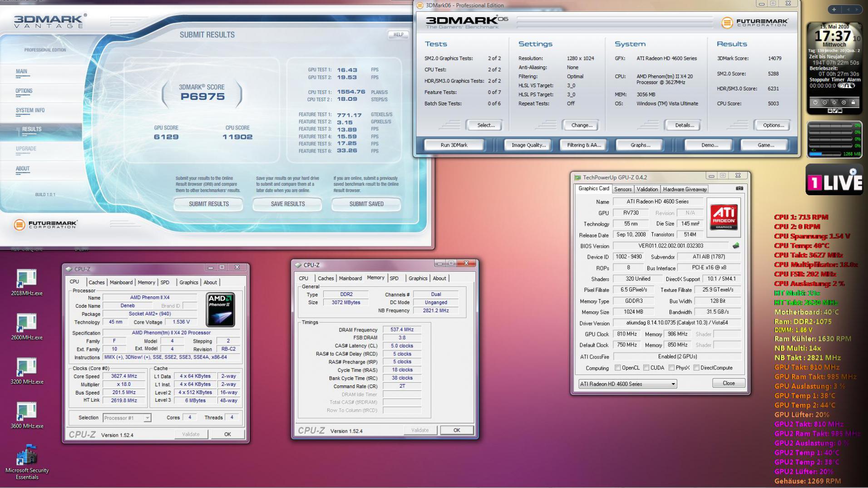Go to System Info in 3DMark Vantage

[30, 110]
